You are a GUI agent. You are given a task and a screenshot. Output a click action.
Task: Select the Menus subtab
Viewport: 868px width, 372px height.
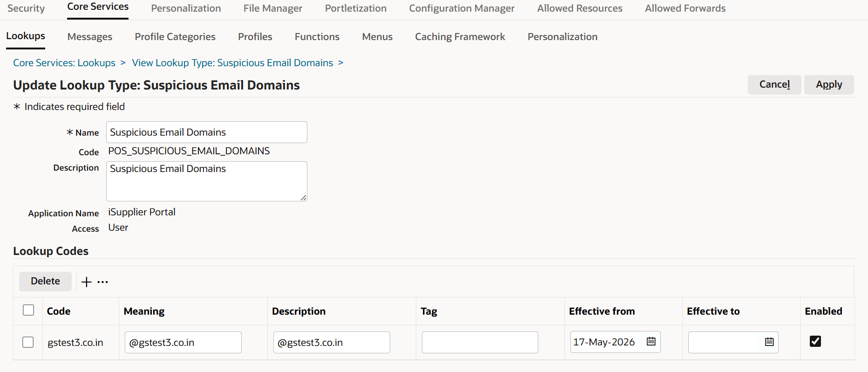tap(377, 37)
